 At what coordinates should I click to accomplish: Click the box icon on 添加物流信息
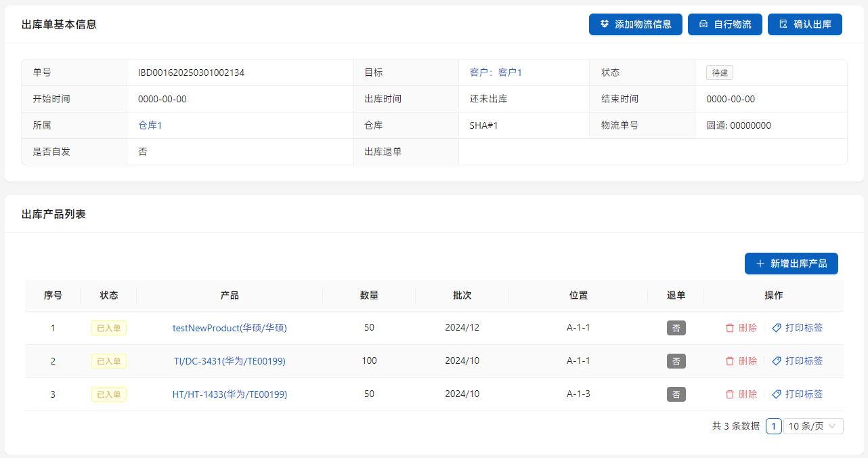tap(605, 24)
